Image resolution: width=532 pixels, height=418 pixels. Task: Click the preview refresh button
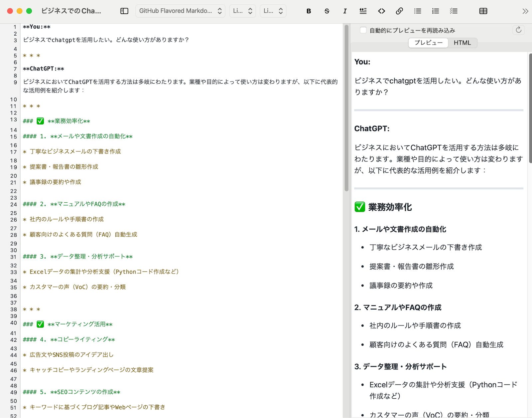pos(518,30)
